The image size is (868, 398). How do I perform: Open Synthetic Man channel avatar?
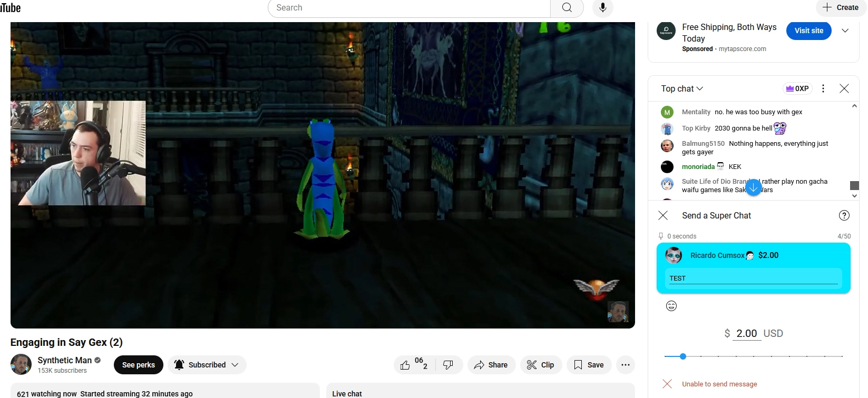coord(21,364)
